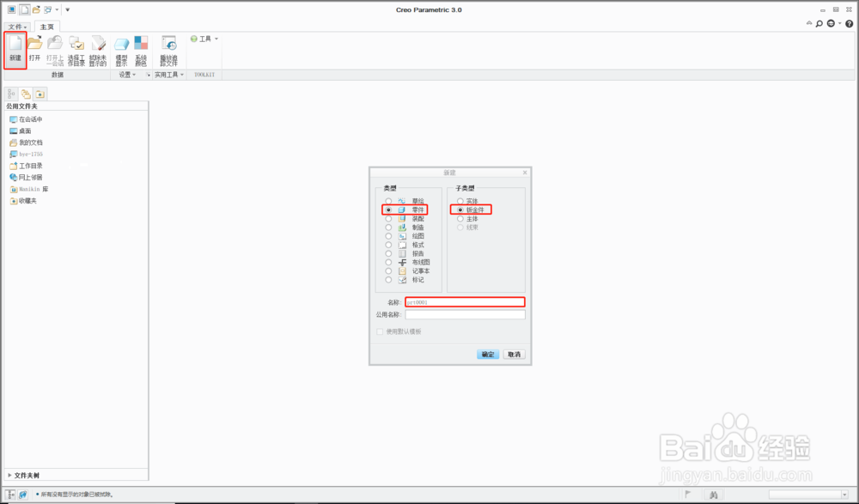Open the 工具 (Tools) dropdown in TOOLKIT group
The height and width of the screenshot is (504, 859).
point(205,39)
